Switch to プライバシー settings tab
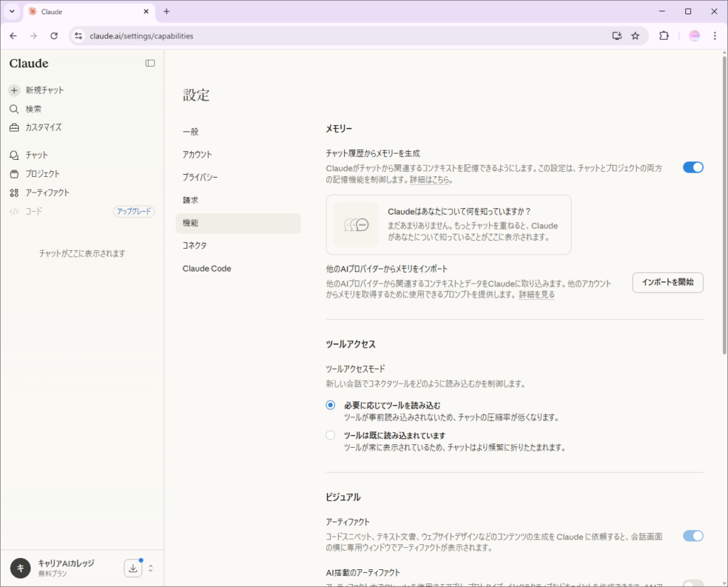This screenshot has height=587, width=728. [x=200, y=177]
